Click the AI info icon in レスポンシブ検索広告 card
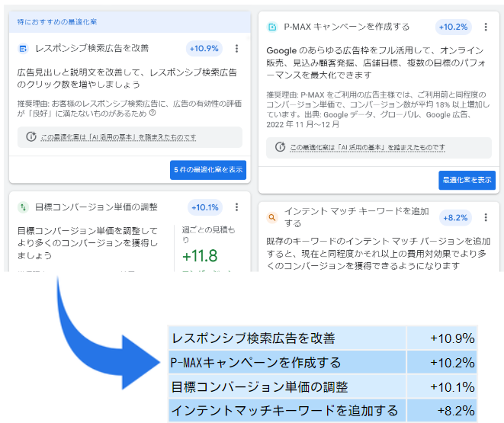 click(x=31, y=137)
